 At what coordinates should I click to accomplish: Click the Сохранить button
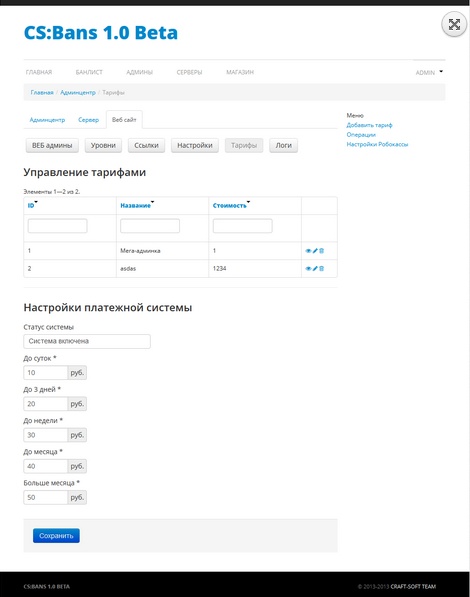point(56,536)
